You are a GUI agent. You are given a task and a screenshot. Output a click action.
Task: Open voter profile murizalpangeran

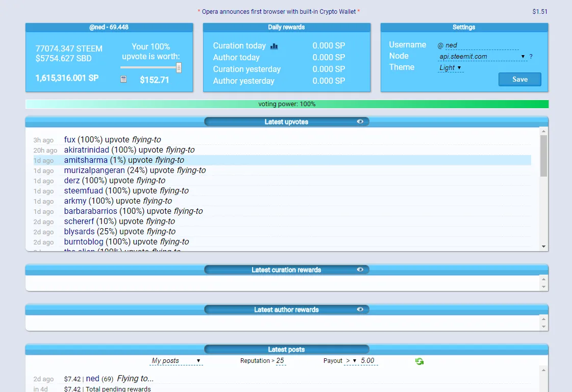coord(94,170)
